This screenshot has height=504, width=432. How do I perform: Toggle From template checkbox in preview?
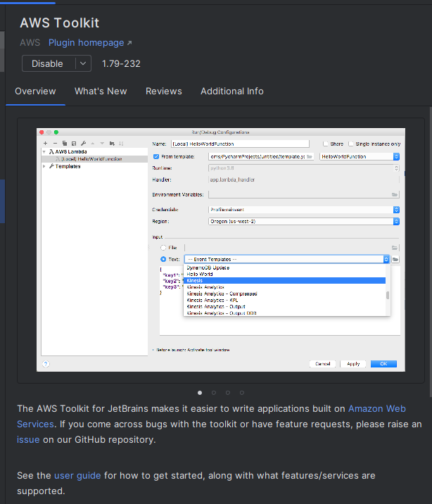coord(156,156)
